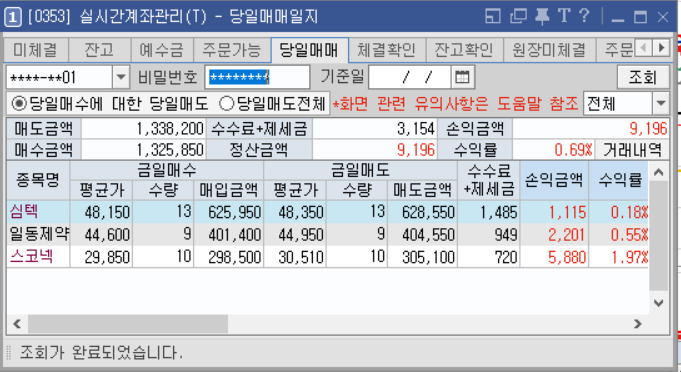This screenshot has width=681, height=372.
Task: Click the horizontal scrollbar right arrow
Action: point(637,324)
